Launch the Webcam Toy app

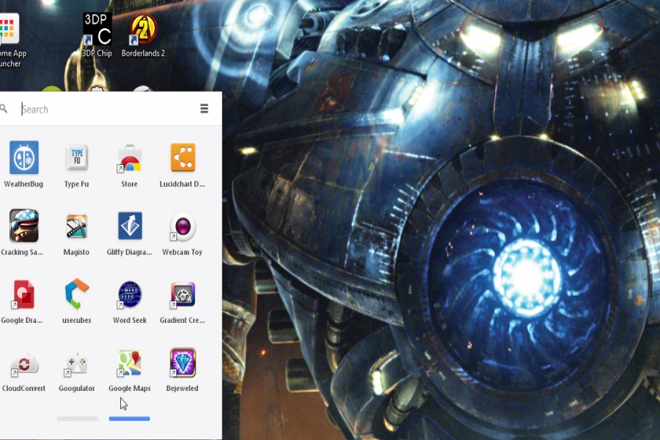(x=182, y=227)
